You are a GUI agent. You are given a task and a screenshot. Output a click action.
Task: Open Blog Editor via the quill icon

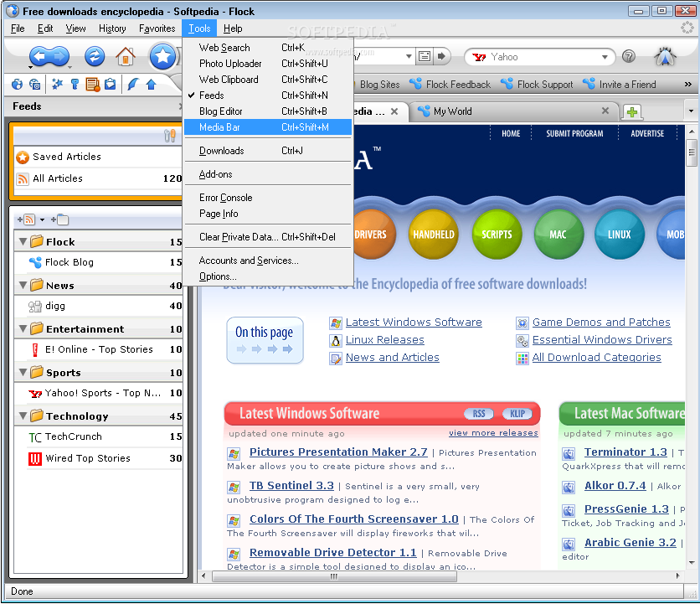coord(133,84)
